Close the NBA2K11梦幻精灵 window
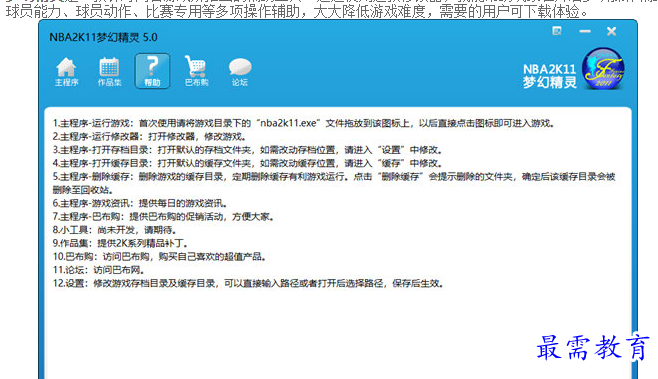The height and width of the screenshot is (379, 658). pyautogui.click(x=611, y=31)
